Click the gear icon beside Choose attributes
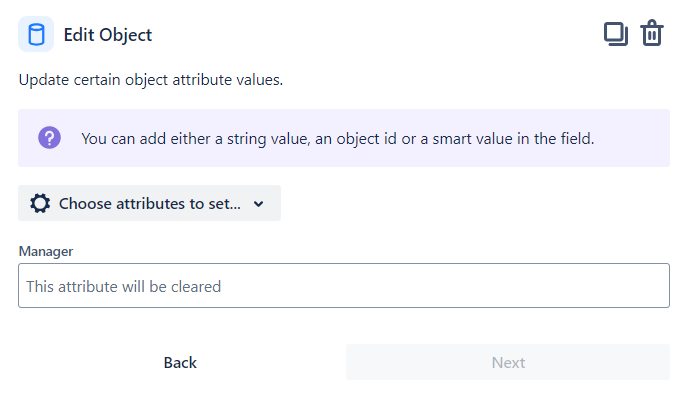This screenshot has height=396, width=696. click(x=40, y=203)
